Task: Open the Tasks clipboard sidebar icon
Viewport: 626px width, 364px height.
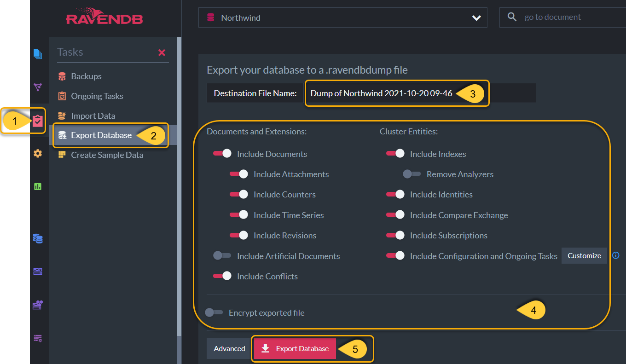Action: click(x=38, y=121)
